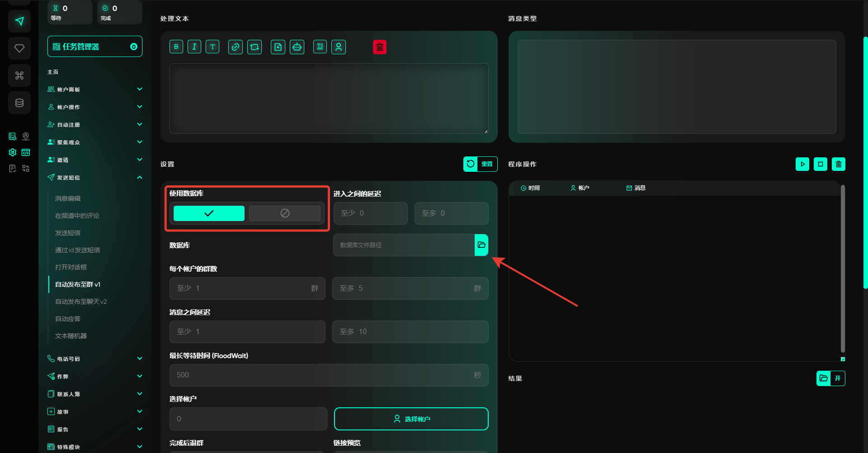868x453 pixels.
Task: Enable 使用数据库 with the checkmark toggle
Action: pos(209,213)
